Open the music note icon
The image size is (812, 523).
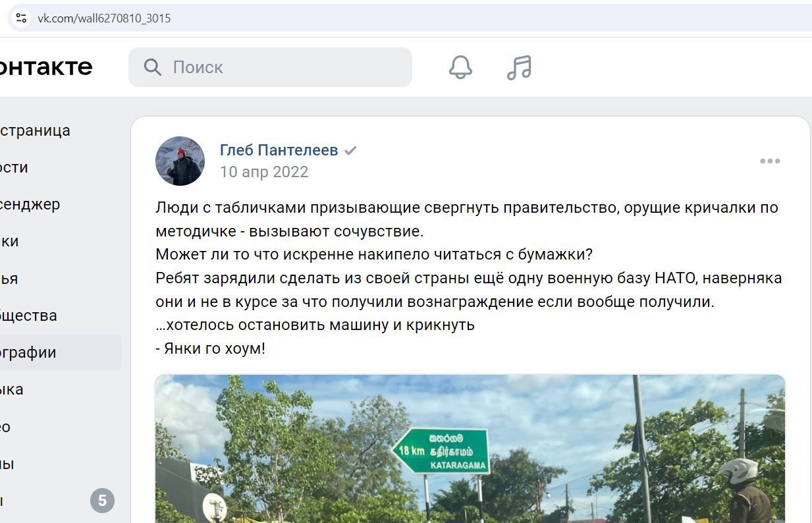(519, 67)
